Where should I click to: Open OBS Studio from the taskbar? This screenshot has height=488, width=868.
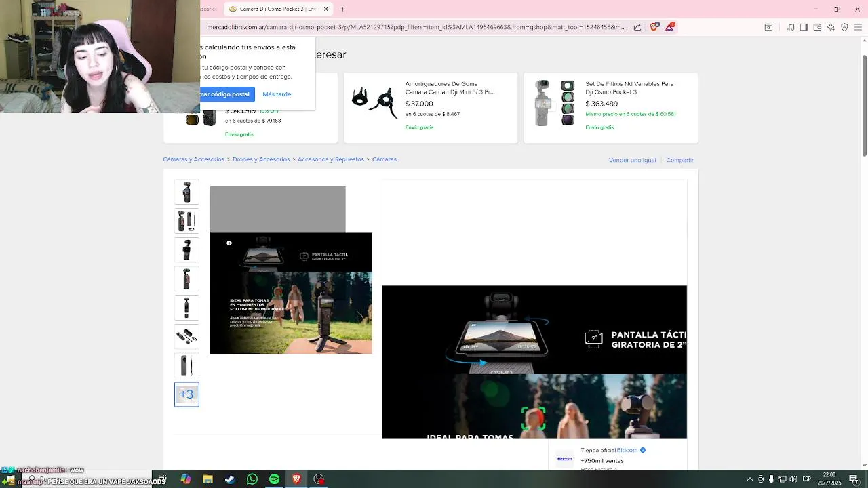[x=319, y=479]
